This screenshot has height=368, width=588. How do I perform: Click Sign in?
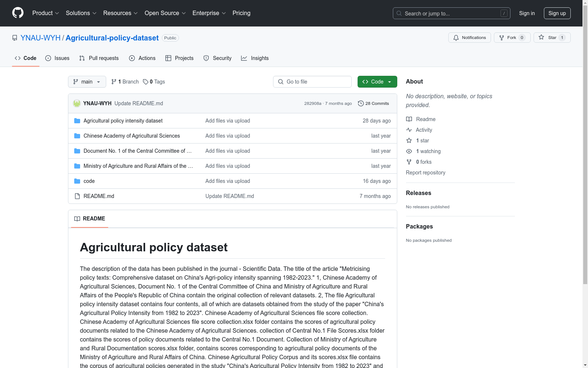pos(527,13)
